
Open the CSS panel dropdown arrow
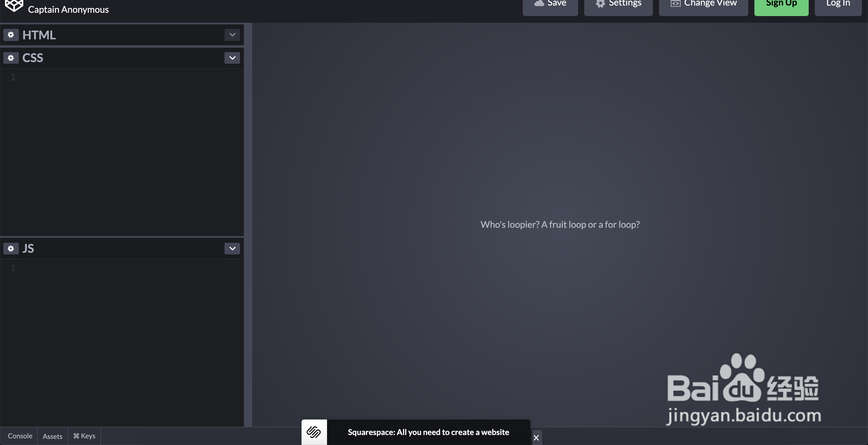click(x=232, y=58)
